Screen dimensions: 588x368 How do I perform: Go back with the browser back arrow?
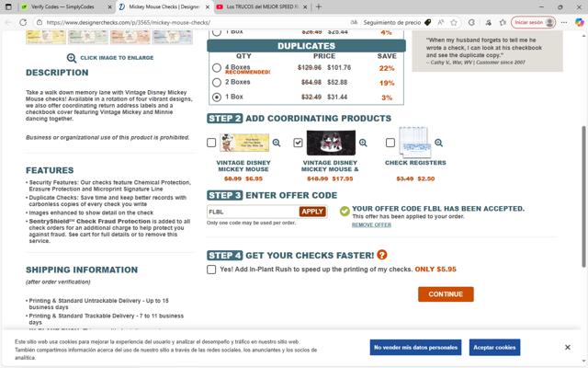pos(8,22)
